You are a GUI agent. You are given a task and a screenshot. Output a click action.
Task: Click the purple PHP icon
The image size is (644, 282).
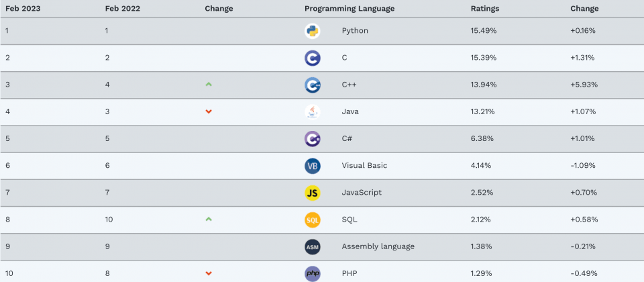tap(312, 274)
